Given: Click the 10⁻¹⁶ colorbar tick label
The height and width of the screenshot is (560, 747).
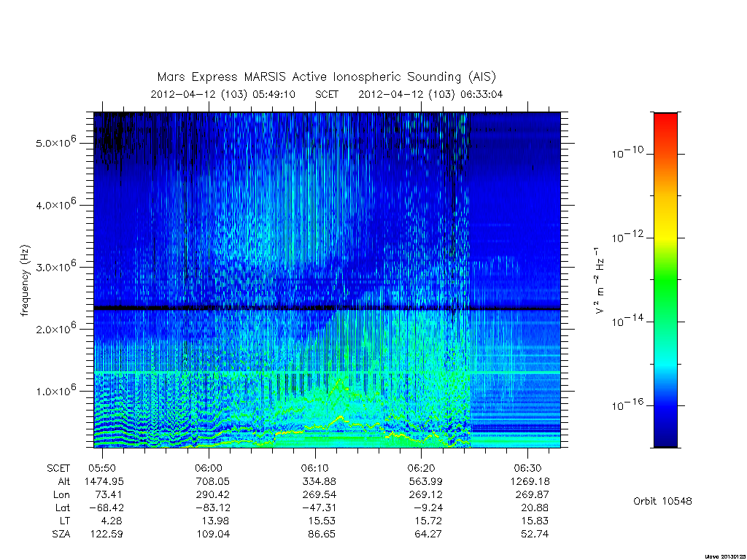Looking at the screenshot, I should point(627,405).
